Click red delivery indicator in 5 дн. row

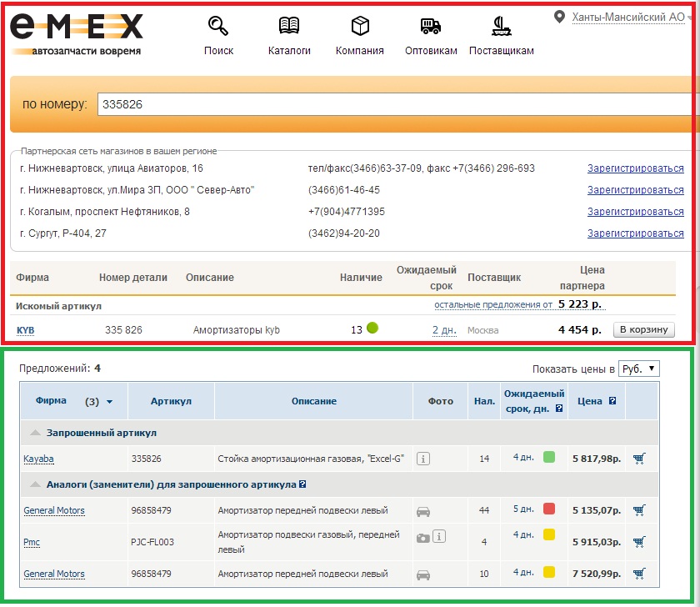tap(549, 509)
